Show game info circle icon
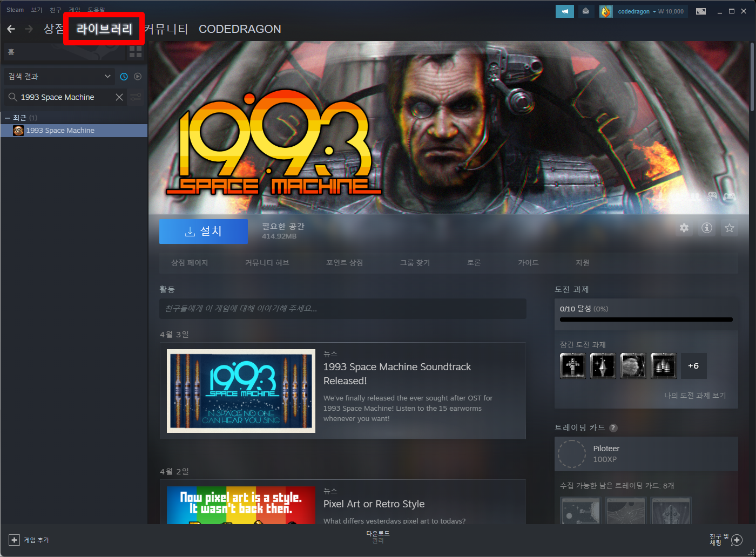 tap(706, 228)
